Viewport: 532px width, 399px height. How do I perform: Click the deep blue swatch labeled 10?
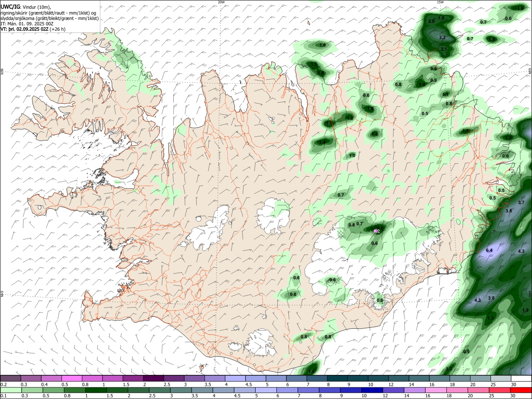[x=372, y=390]
